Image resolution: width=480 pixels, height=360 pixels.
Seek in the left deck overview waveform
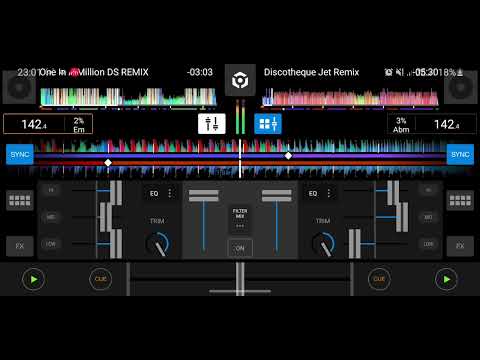click(128, 98)
